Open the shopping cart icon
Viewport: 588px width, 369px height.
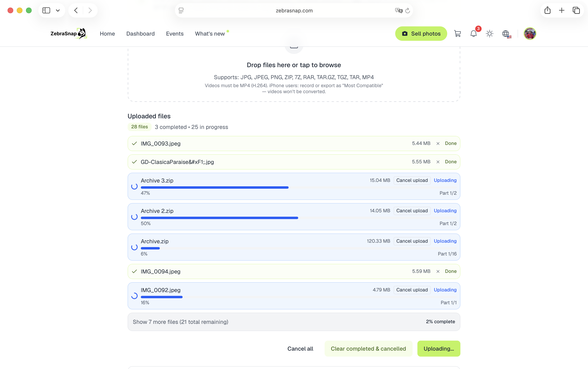[x=457, y=34]
